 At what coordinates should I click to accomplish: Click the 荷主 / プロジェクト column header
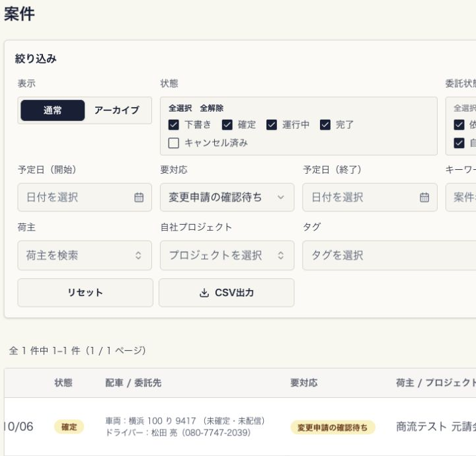point(436,383)
